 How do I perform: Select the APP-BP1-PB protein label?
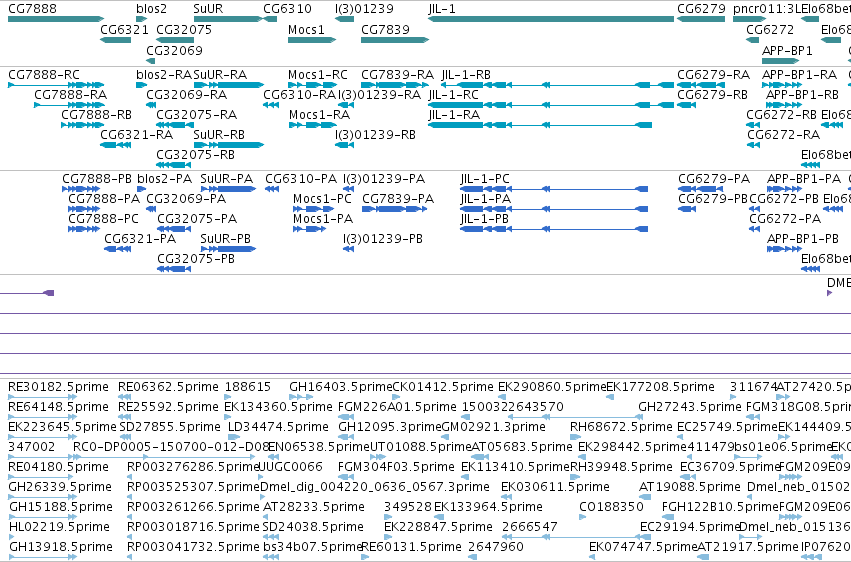coord(803,239)
